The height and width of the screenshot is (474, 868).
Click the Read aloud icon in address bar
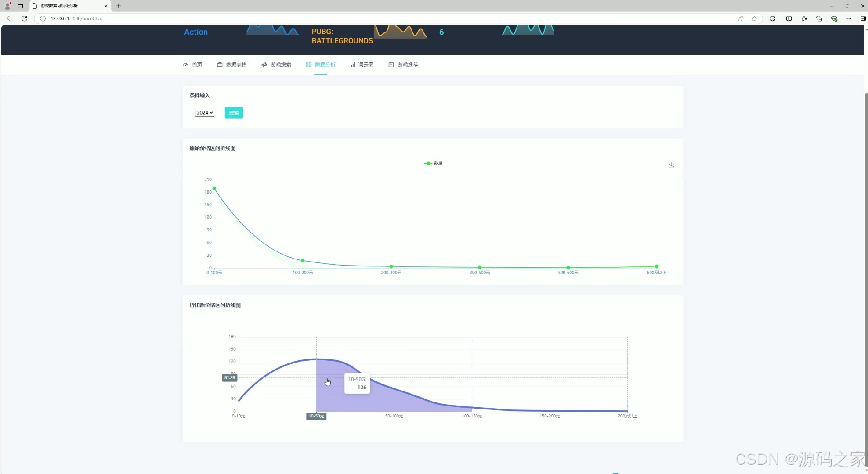click(x=741, y=18)
